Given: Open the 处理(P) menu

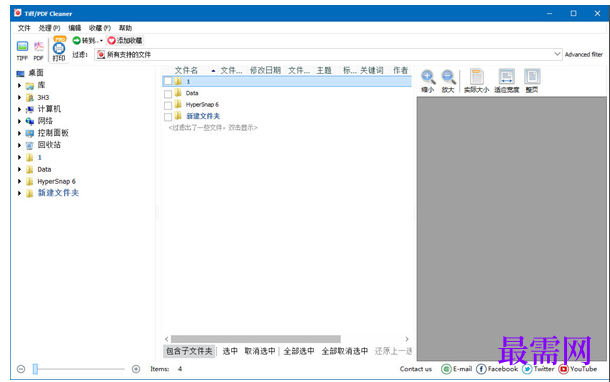Looking at the screenshot, I should coord(49,28).
